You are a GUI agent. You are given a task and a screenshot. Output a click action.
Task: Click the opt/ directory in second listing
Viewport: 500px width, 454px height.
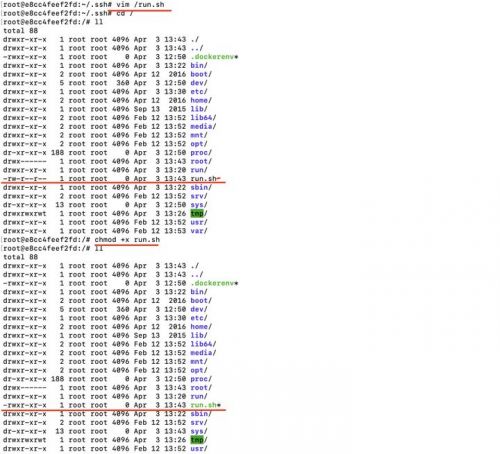[x=199, y=370]
